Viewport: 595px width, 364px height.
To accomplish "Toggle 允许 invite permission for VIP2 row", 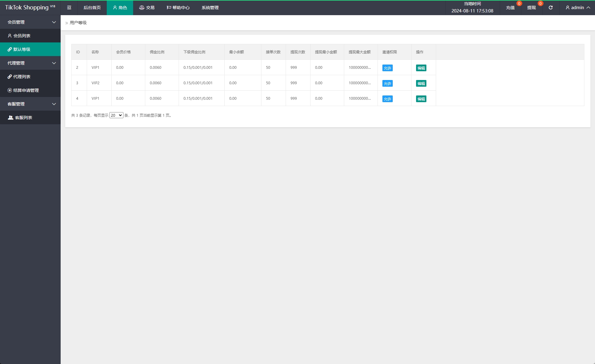I will coord(387,83).
